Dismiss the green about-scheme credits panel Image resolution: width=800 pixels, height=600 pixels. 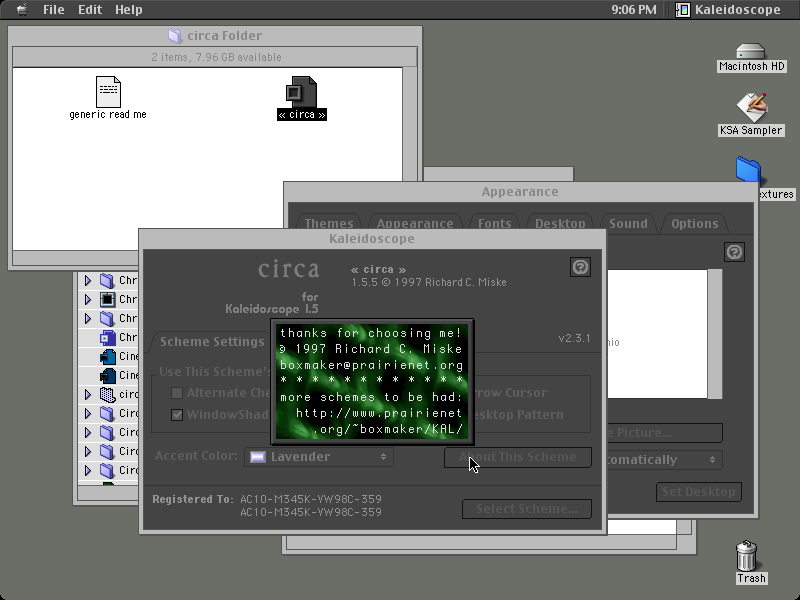coord(372,382)
